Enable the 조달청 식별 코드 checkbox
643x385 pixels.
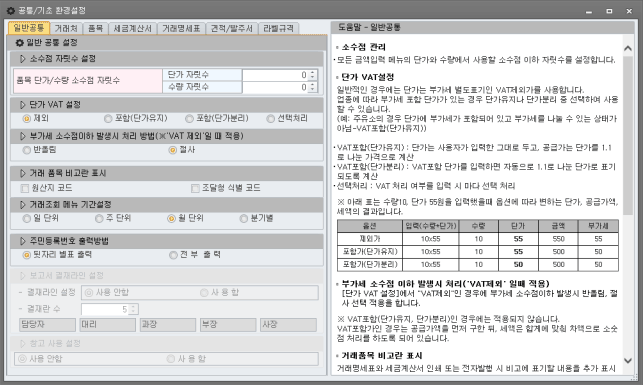tap(195, 188)
